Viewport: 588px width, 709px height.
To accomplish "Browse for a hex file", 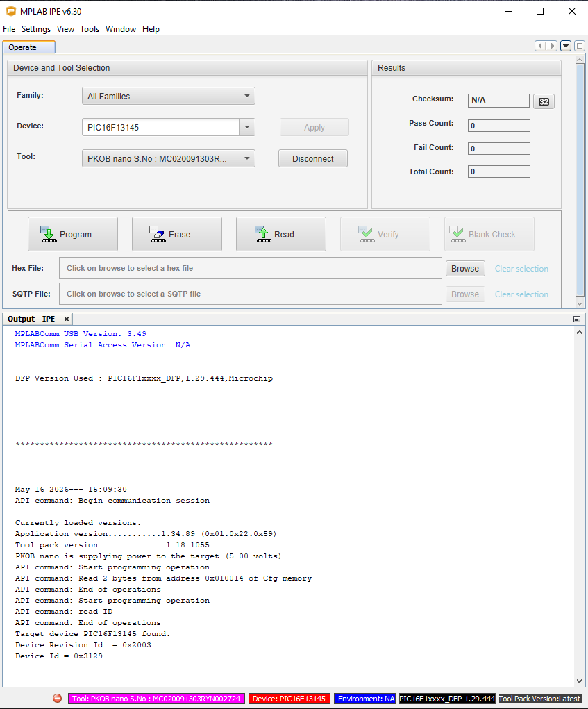I will point(465,269).
